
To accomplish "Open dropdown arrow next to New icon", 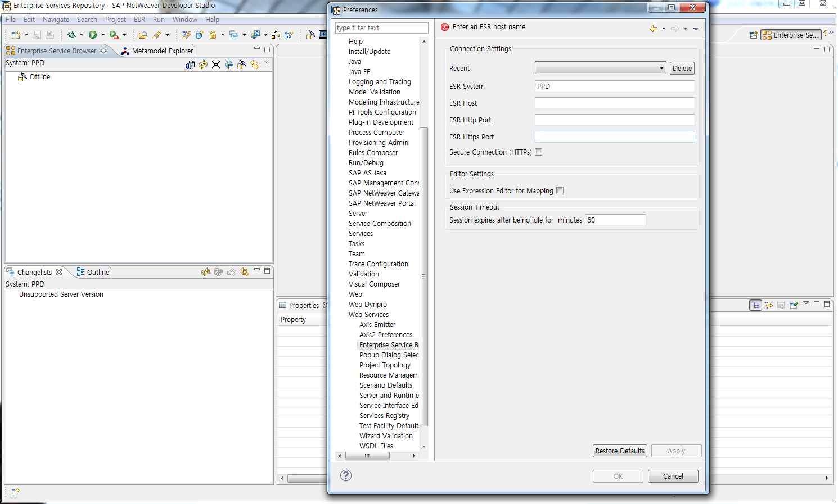I will coord(26,35).
